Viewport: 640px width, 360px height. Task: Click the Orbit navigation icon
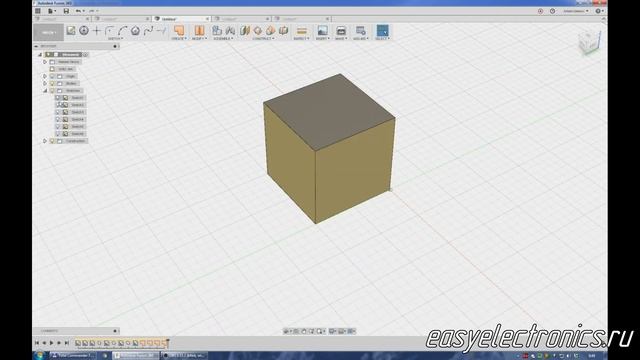[287, 331]
